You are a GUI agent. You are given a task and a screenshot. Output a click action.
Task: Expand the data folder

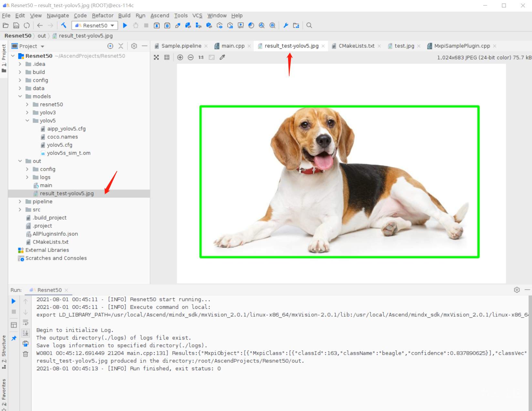tap(20, 88)
